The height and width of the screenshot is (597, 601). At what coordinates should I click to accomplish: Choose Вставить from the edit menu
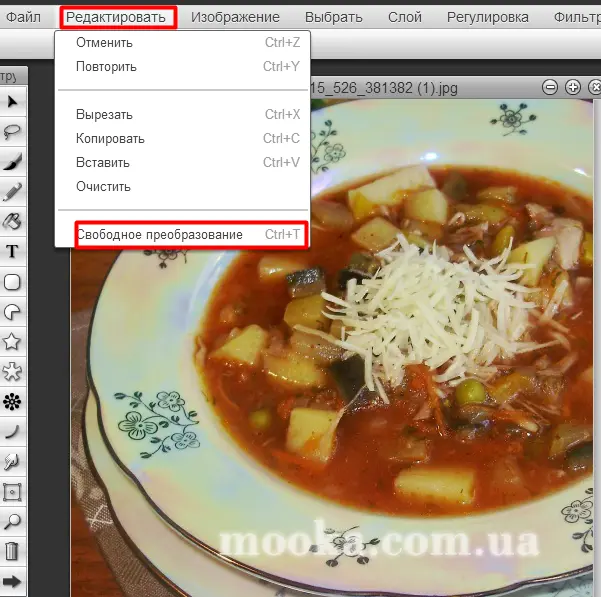(x=182, y=162)
